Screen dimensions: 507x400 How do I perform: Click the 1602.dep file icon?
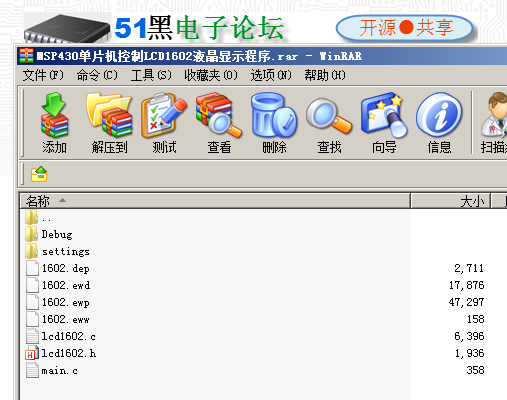point(32,268)
